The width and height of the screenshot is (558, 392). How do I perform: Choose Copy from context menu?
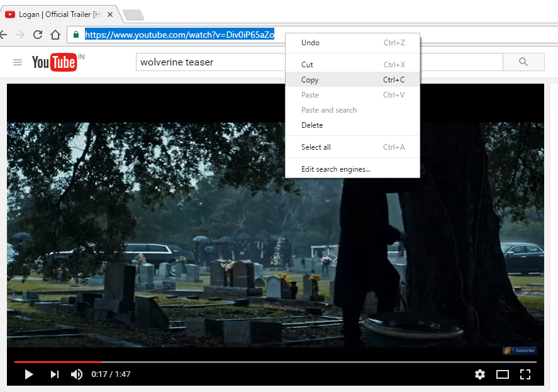pyautogui.click(x=352, y=80)
